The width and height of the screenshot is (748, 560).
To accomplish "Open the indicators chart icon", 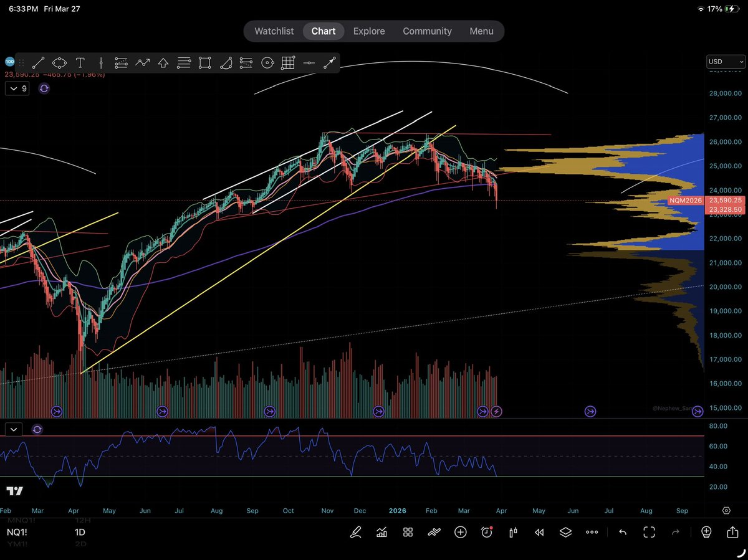I will 381,532.
